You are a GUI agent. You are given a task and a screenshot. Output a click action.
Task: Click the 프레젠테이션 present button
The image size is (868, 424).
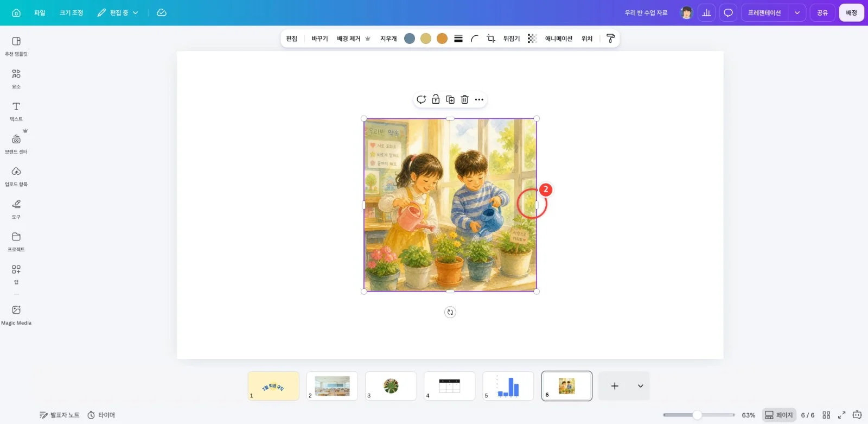click(764, 12)
